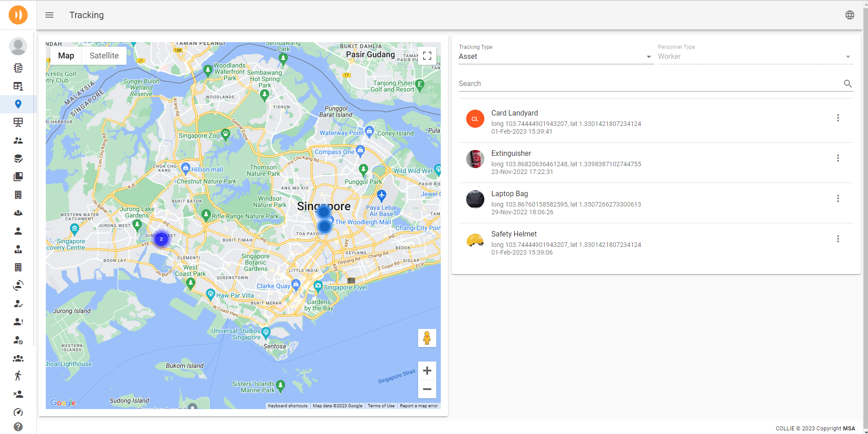The width and height of the screenshot is (868, 434).
Task: Open options menu for Safety Helmet
Action: (x=838, y=239)
